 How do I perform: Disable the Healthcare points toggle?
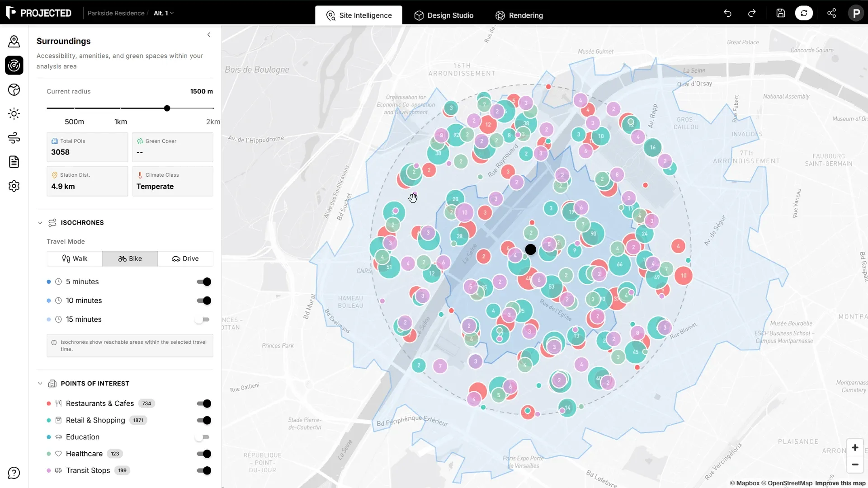[x=204, y=454]
